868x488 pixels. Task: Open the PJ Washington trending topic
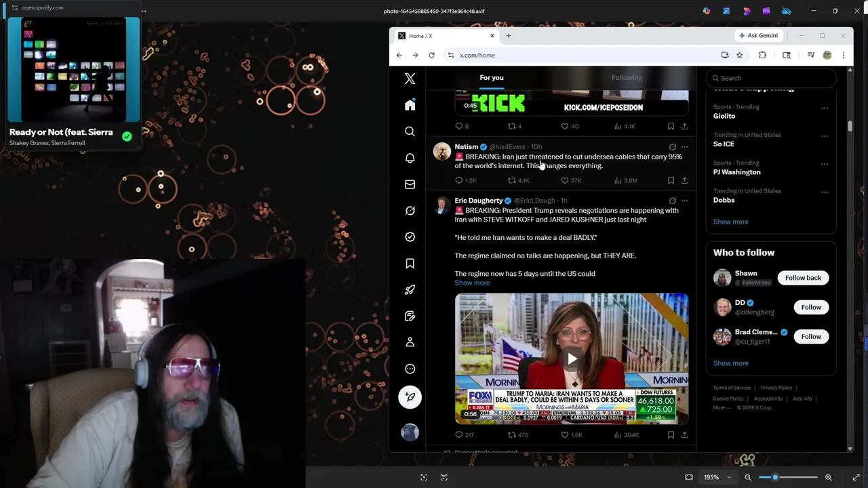point(736,172)
